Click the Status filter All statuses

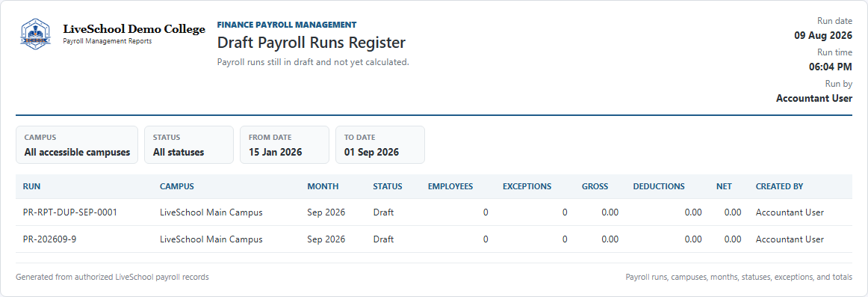pyautogui.click(x=189, y=144)
